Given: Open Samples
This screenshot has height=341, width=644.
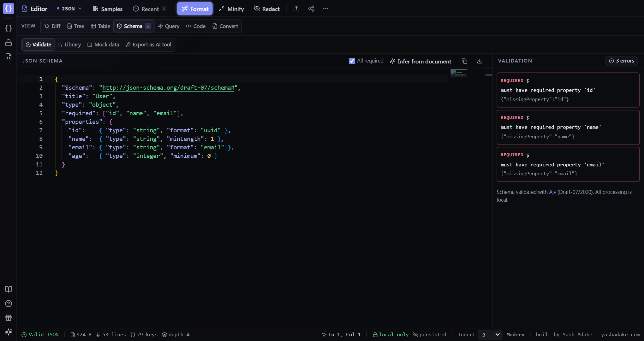Looking at the screenshot, I should tap(108, 9).
